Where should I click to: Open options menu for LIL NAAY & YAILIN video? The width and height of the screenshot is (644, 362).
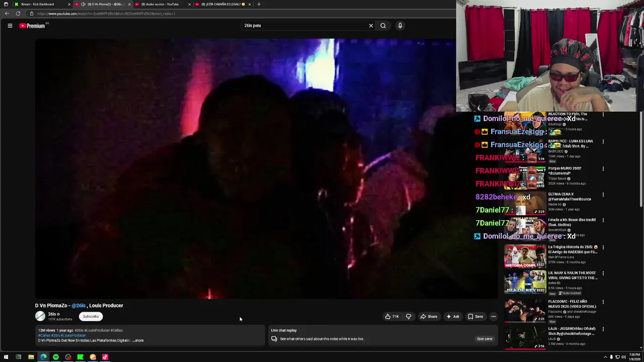click(603, 274)
